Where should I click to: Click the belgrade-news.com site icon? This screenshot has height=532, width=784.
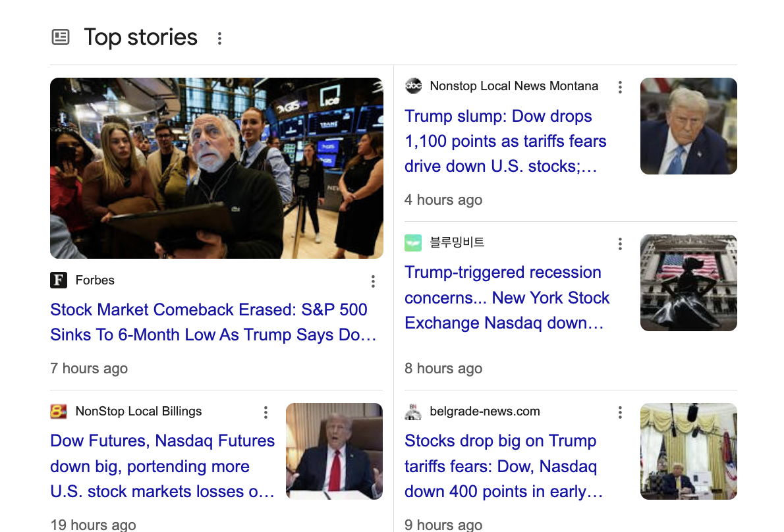click(413, 412)
